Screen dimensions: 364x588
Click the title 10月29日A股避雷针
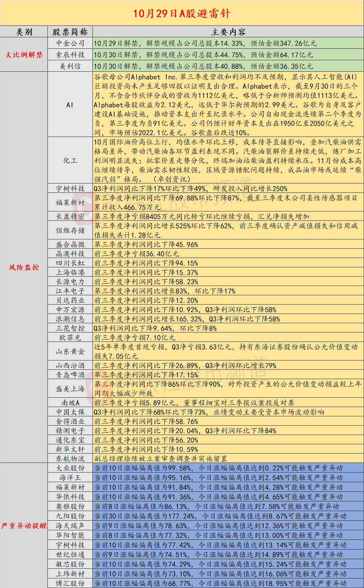[x=182, y=14]
